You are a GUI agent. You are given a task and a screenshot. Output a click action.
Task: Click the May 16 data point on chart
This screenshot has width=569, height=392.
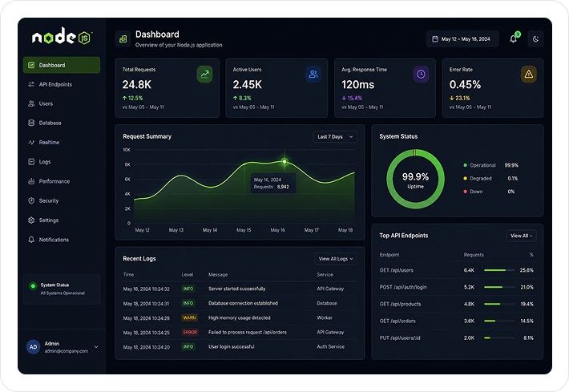(284, 161)
